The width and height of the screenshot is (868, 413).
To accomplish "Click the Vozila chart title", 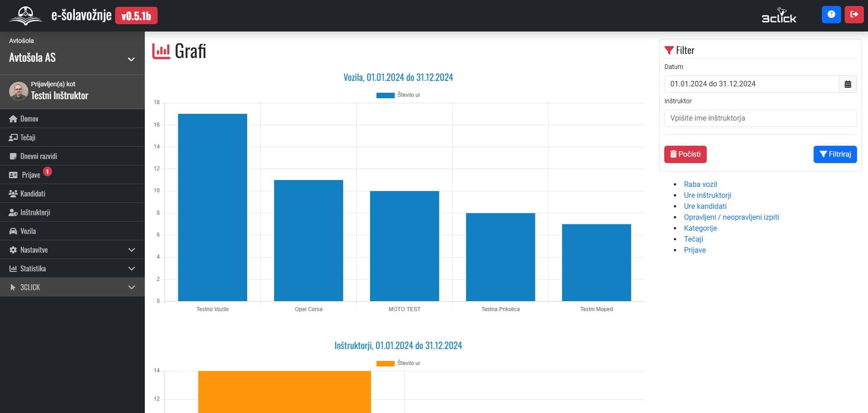I will pos(398,77).
